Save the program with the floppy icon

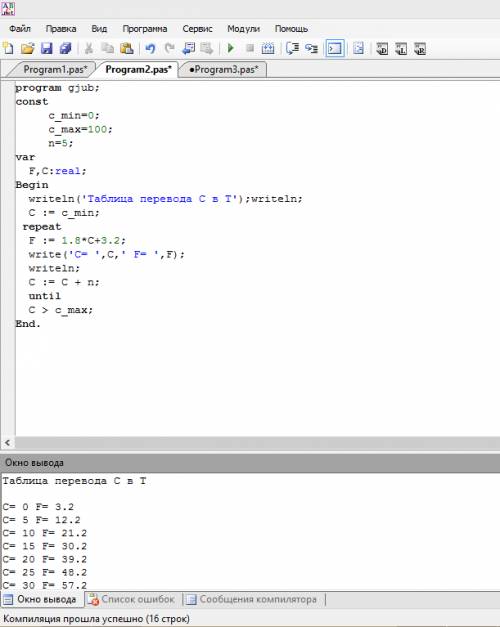point(47,48)
